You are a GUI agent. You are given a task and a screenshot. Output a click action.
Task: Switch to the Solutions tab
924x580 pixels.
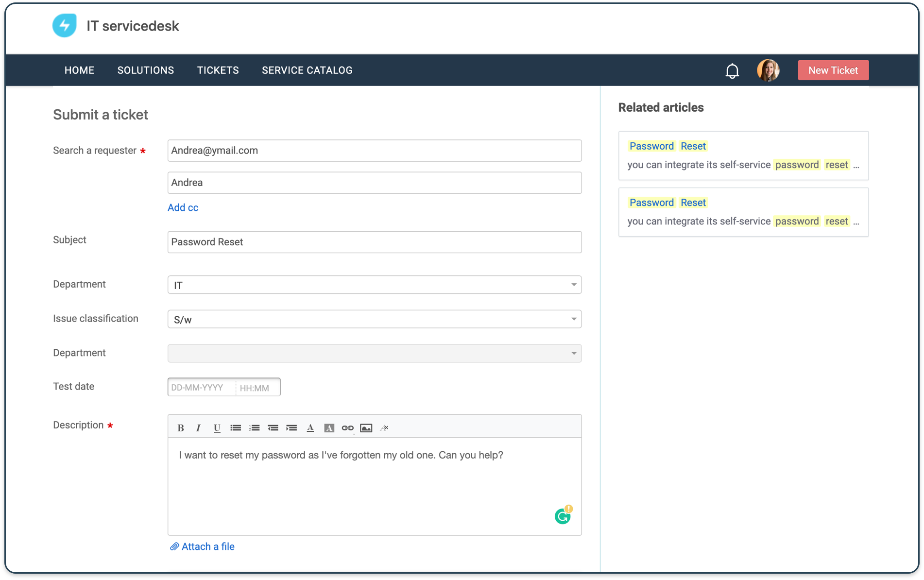(x=145, y=70)
